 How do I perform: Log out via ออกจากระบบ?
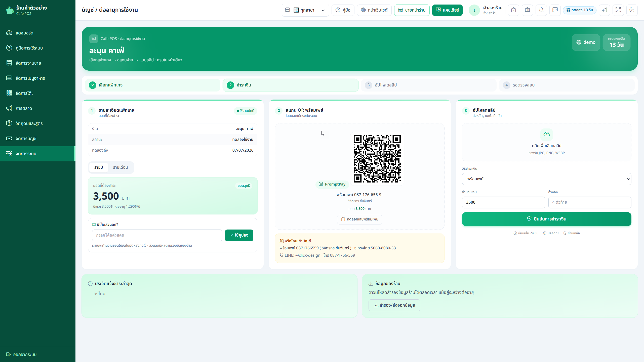[x=22, y=354]
